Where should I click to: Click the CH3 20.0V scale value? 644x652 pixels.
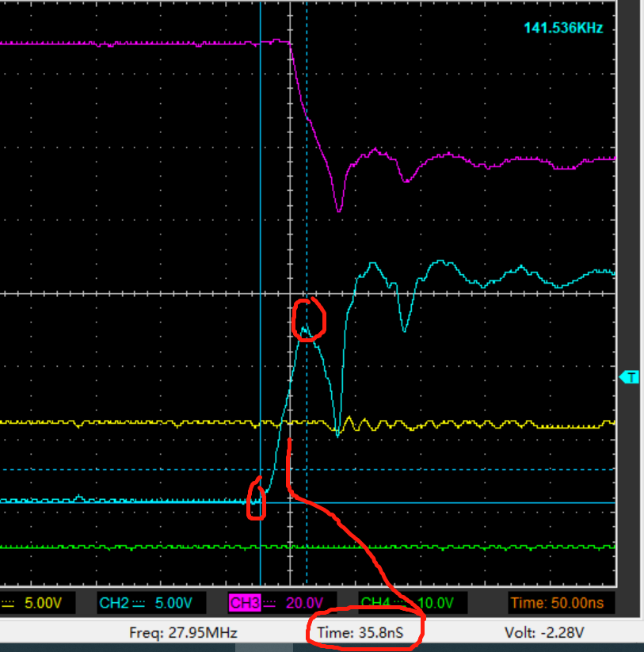tap(304, 603)
